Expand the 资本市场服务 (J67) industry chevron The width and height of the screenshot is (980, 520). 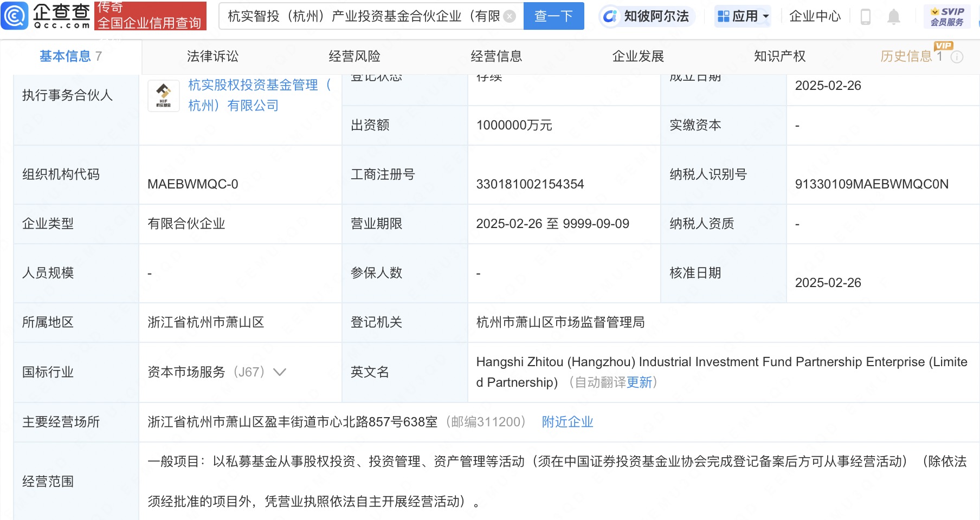[x=280, y=372]
